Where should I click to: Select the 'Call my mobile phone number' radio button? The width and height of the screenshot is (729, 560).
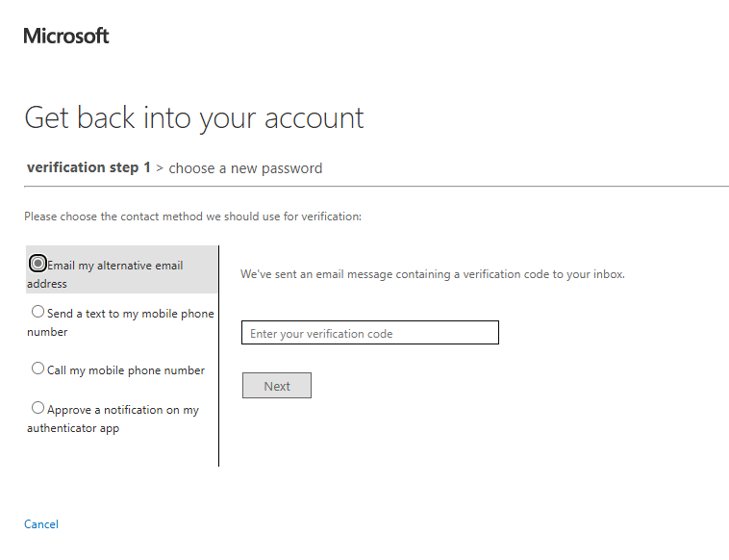[x=38, y=369]
